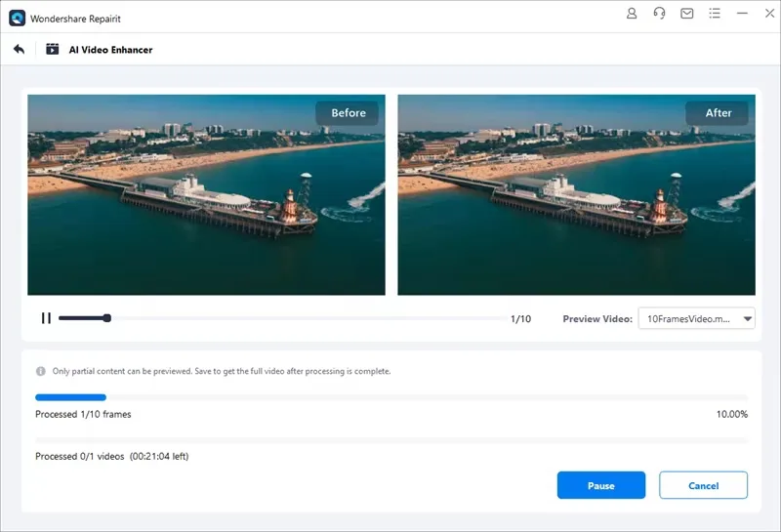Open the Preview Video dropdown arrow

click(x=747, y=319)
